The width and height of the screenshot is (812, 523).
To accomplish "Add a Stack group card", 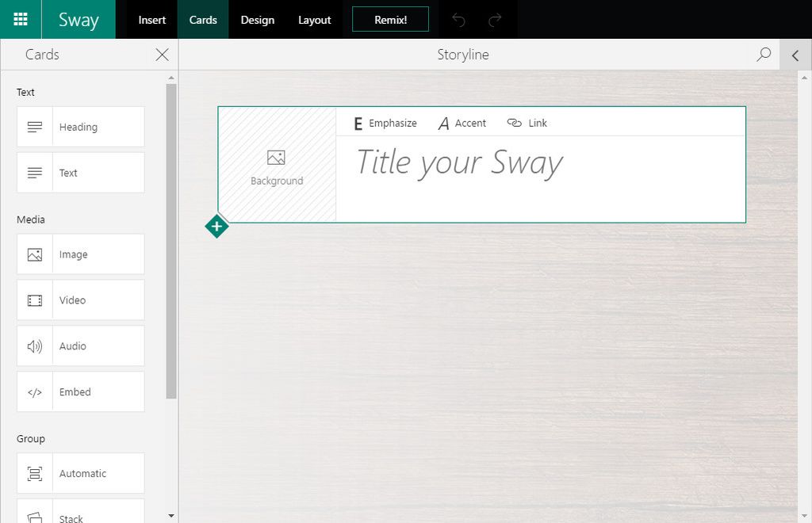I will point(81,511).
